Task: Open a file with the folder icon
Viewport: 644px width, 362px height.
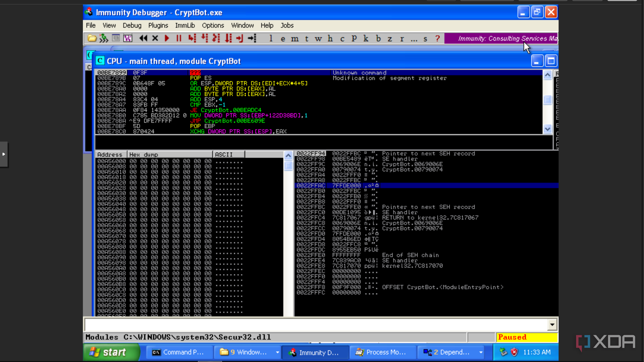Action: point(92,38)
